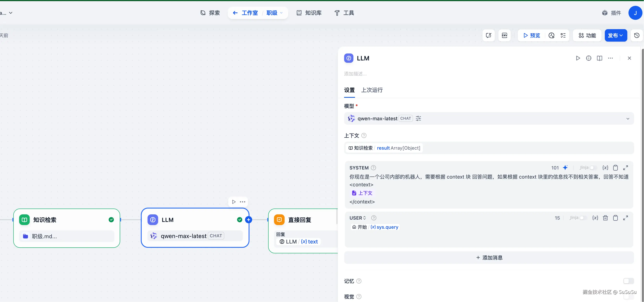Change the USER role selector
The height and width of the screenshot is (302, 644).
357,218
